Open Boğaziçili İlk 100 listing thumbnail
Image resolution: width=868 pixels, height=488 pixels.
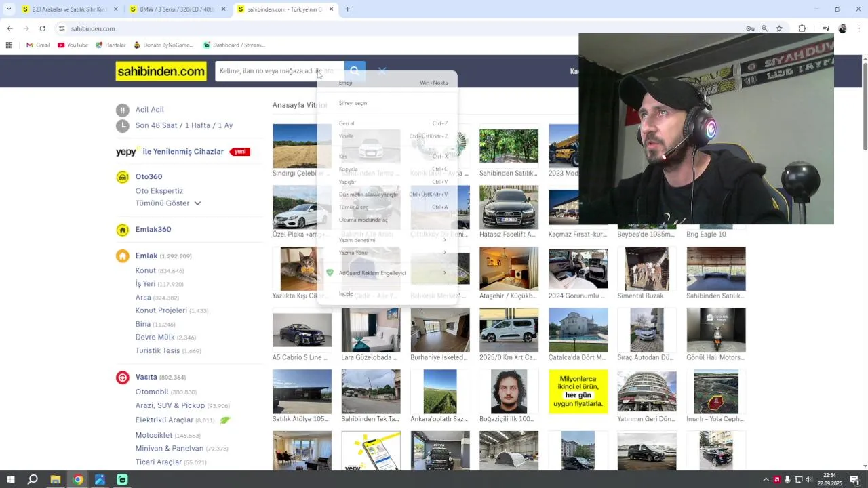(509, 391)
